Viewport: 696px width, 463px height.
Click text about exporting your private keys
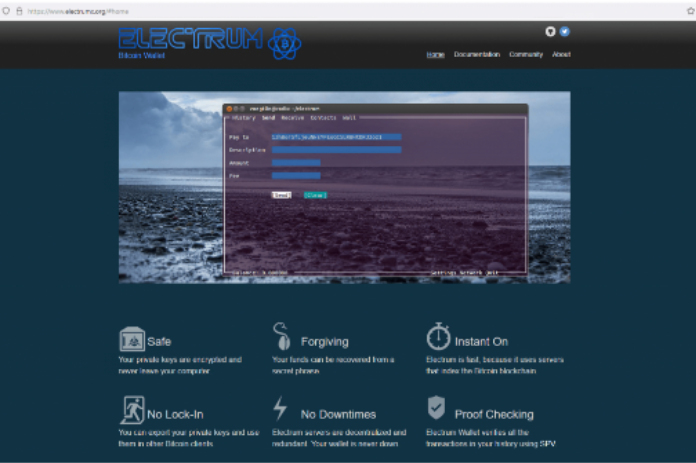click(189, 438)
